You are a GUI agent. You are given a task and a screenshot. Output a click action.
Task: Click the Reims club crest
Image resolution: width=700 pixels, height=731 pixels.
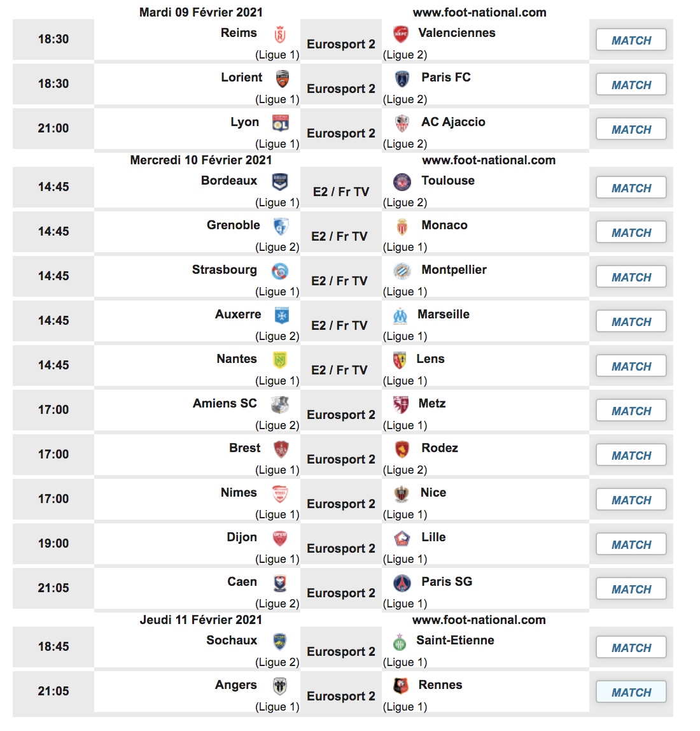[x=280, y=34]
